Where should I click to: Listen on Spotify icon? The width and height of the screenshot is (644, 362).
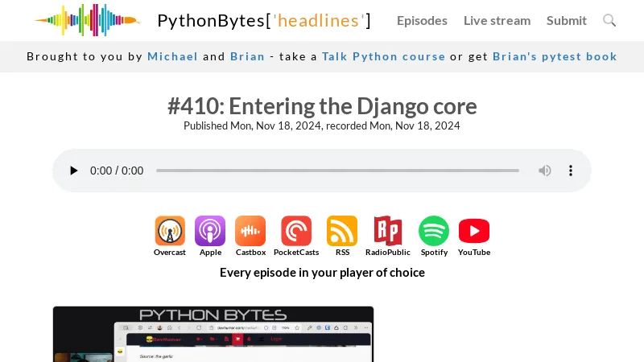click(434, 231)
